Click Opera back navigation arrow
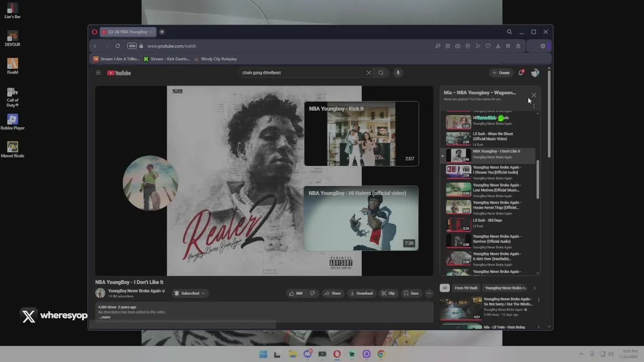The height and width of the screenshot is (362, 644). (x=95, y=46)
